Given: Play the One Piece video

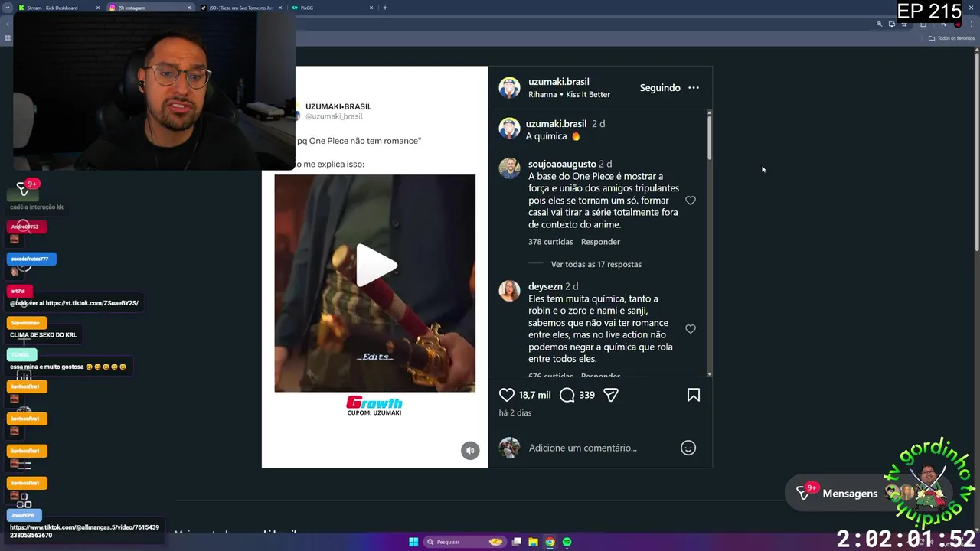Looking at the screenshot, I should (375, 266).
